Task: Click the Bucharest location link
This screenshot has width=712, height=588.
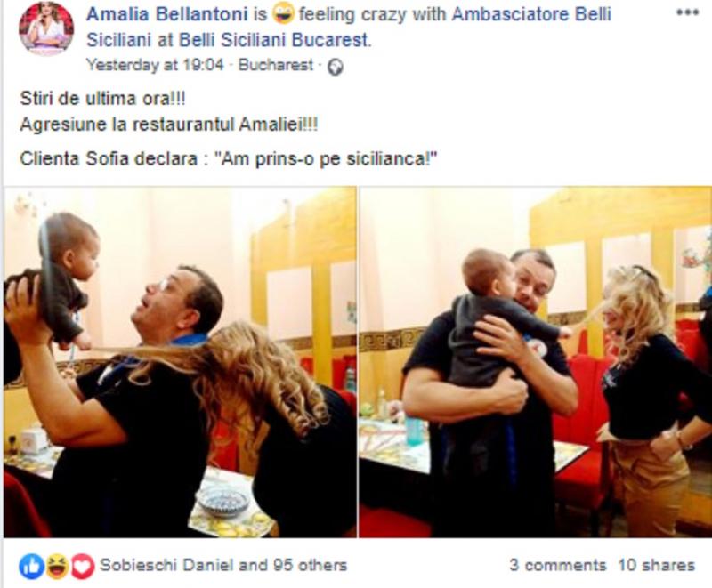Action: pyautogui.click(x=276, y=65)
